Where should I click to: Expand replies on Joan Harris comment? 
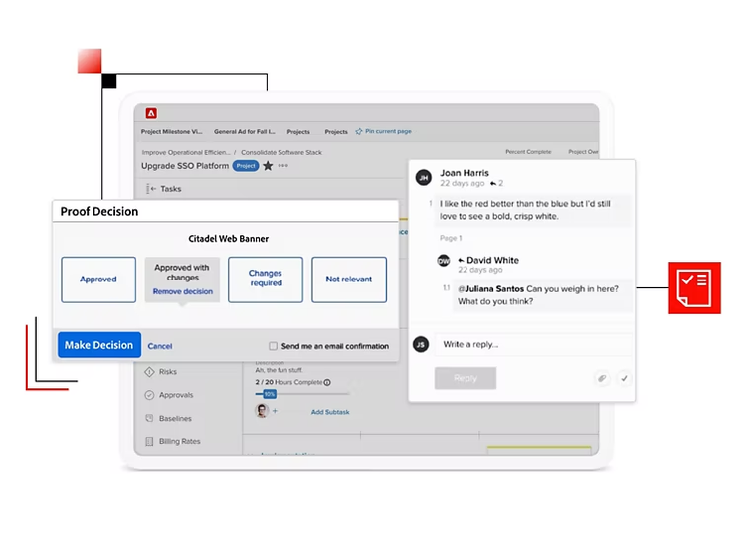point(496,184)
